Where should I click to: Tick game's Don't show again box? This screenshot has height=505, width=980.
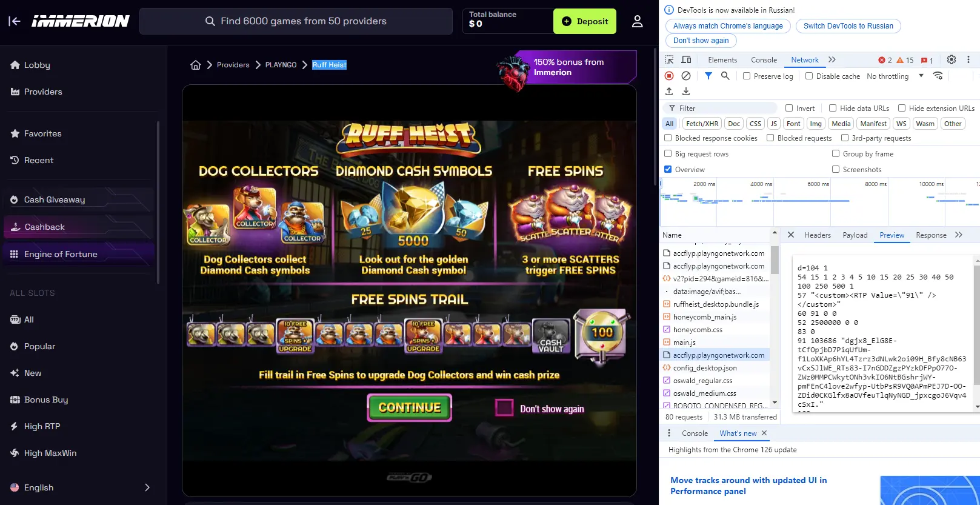[x=504, y=408]
